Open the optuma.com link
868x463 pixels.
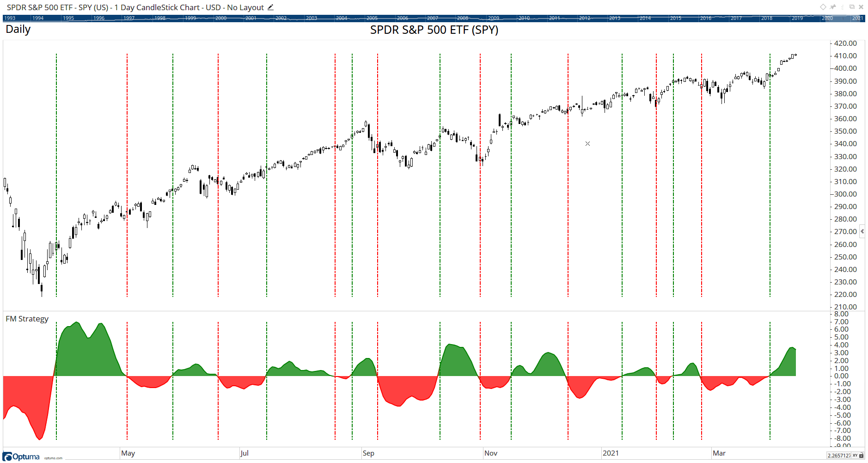[x=53, y=458]
